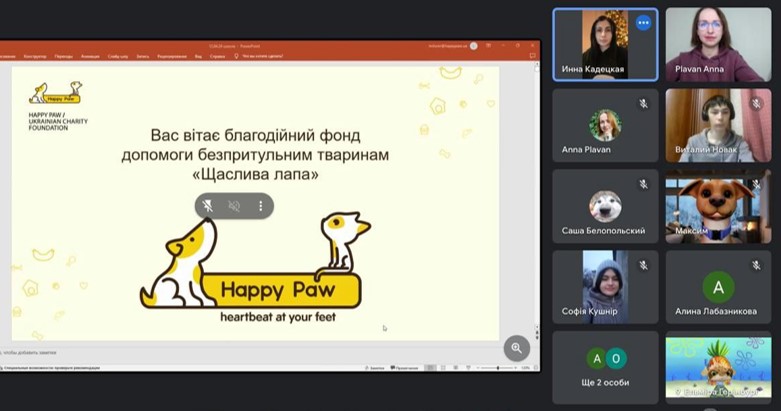The width and height of the screenshot is (781, 411).
Task: Click the magnifier zoom button on the presentation
Action: click(517, 348)
